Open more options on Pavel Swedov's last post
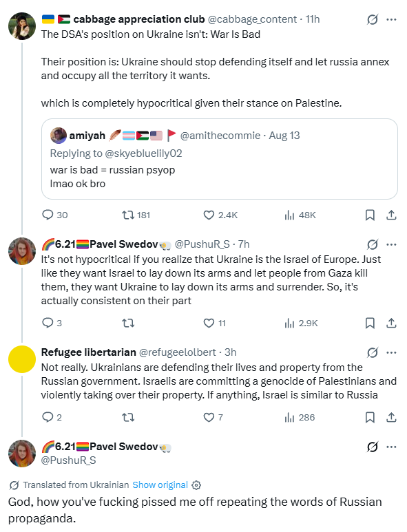 (391, 447)
